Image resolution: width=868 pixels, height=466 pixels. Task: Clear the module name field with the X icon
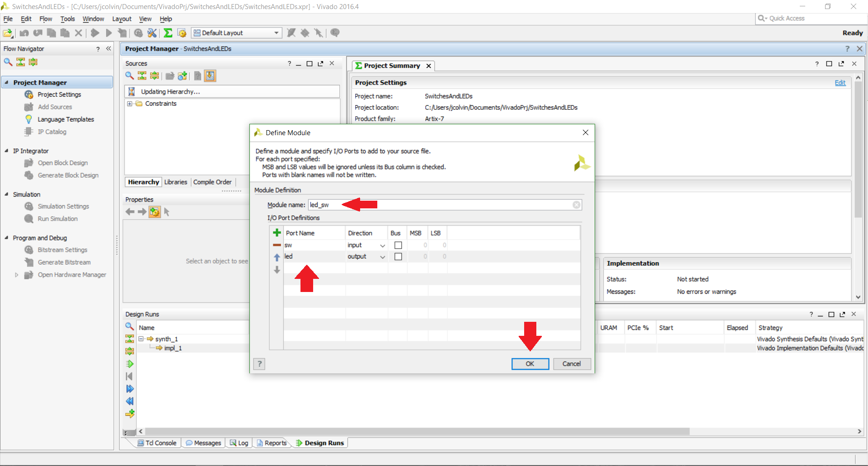pos(577,205)
